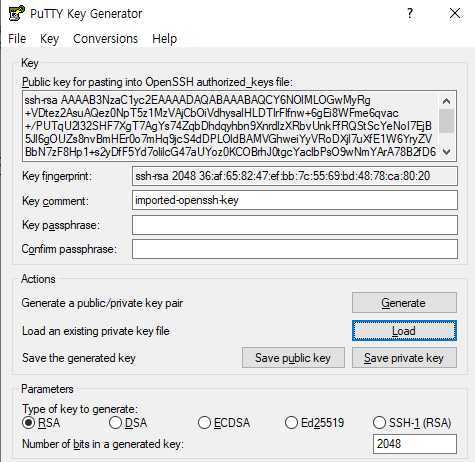The width and height of the screenshot is (475, 462).
Task: Open the Conversions menu
Action: click(x=105, y=39)
